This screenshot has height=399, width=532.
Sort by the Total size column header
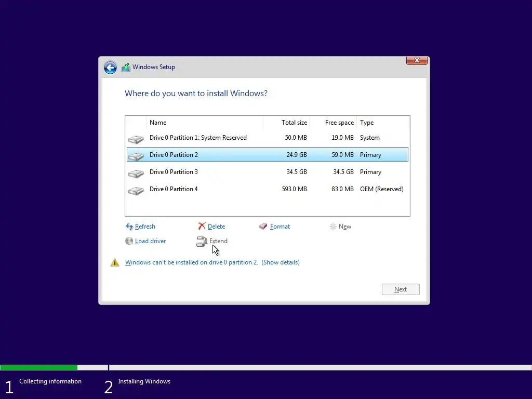[x=286, y=123]
